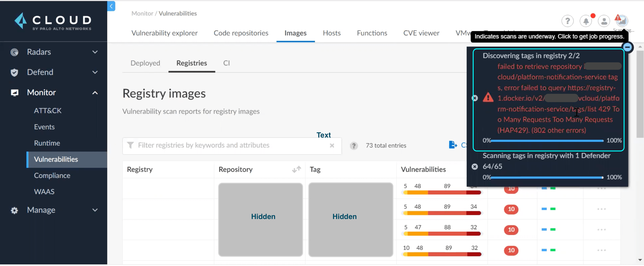Open the notifications bell icon
The image size is (644, 266).
(586, 21)
